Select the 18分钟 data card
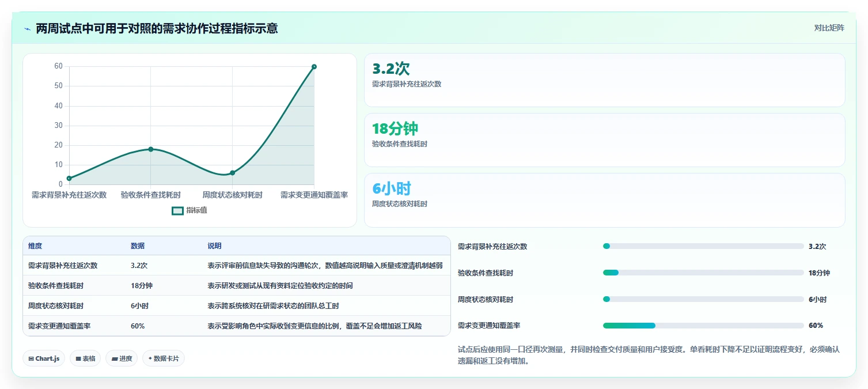 click(605, 140)
